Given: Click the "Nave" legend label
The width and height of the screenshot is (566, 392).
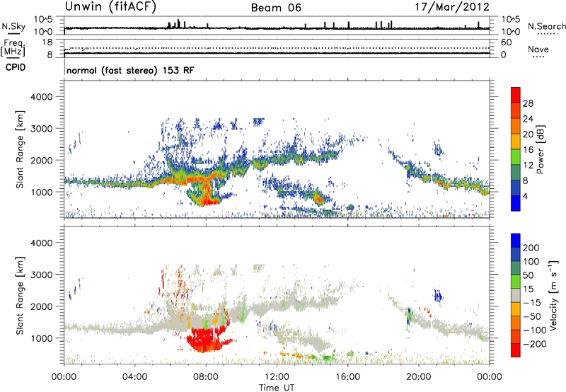Looking at the screenshot, I should [538, 49].
